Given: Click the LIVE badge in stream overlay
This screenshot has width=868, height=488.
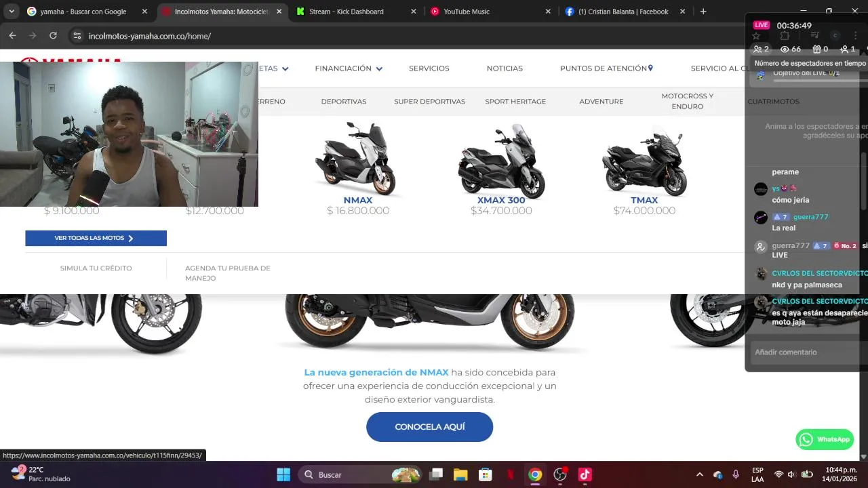Looking at the screenshot, I should tap(762, 25).
